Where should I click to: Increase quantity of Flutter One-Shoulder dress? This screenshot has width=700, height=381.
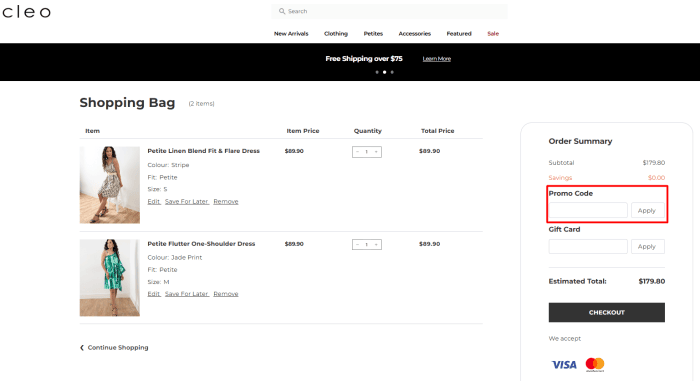[x=376, y=244]
